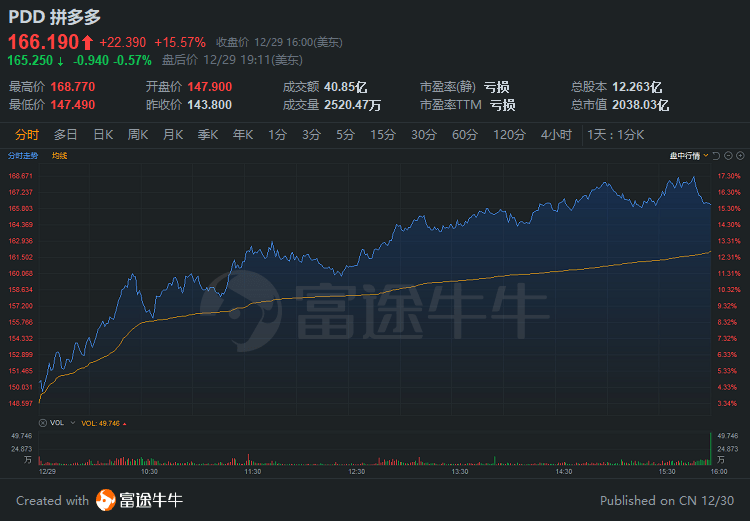The height and width of the screenshot is (521, 750).
Task: Select the 年K tab
Action: 243,135
